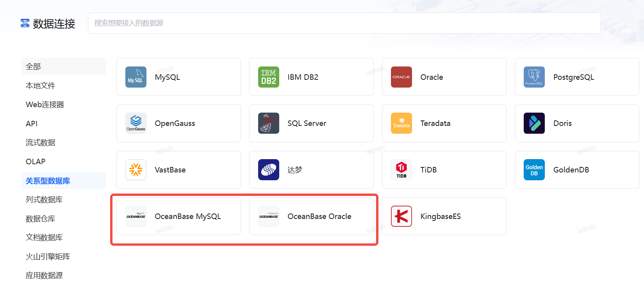Choose the OceanBase MySQL label text
The height and width of the screenshot is (296, 644).
(188, 216)
